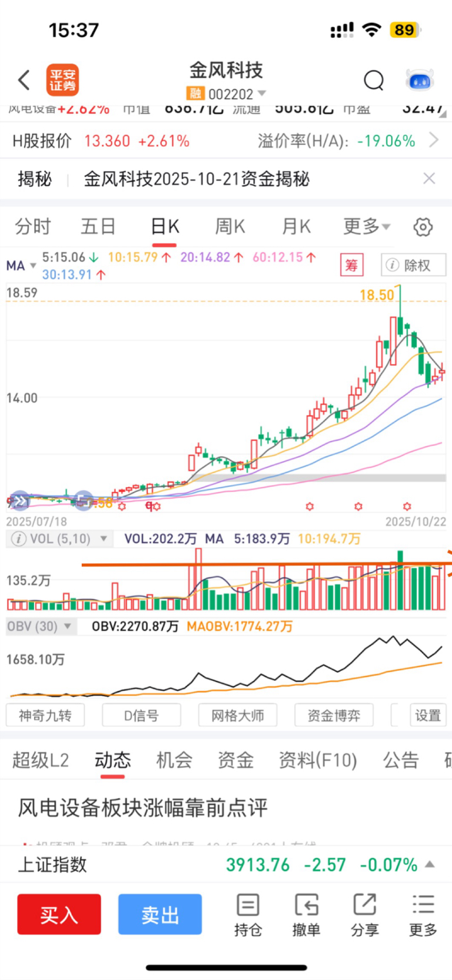The image size is (452, 980).
Task: Select the 周K weekly chart tab
Action: coord(230,226)
